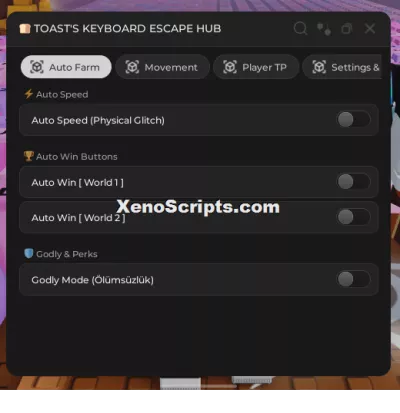Click the Godly & Perks section header
The height and width of the screenshot is (413, 400).
(67, 254)
